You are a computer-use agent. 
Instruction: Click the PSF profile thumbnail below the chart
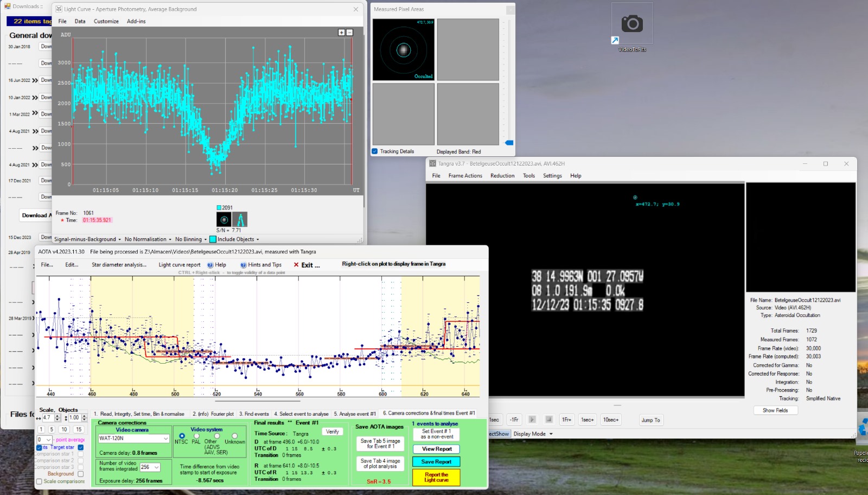click(239, 219)
